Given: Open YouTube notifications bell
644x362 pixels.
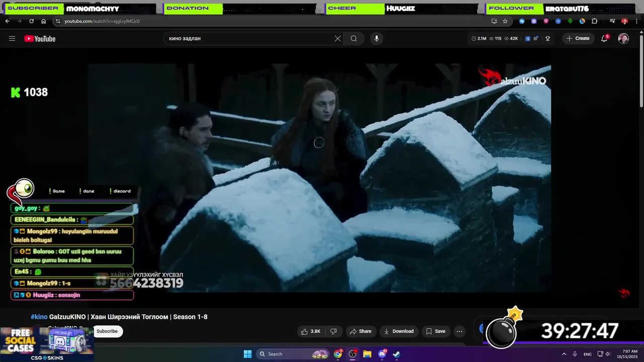Looking at the screenshot, I should (x=604, y=39).
